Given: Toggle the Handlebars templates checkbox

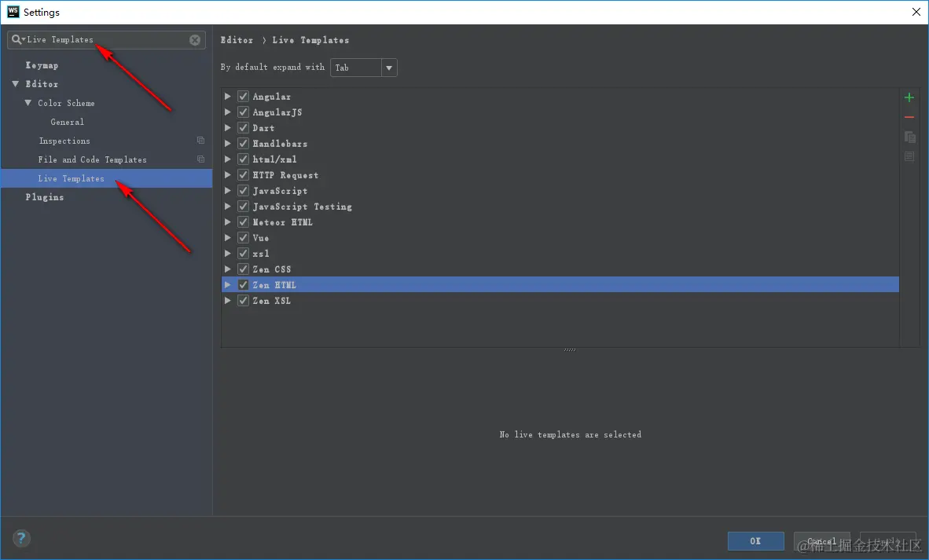Looking at the screenshot, I should point(243,143).
